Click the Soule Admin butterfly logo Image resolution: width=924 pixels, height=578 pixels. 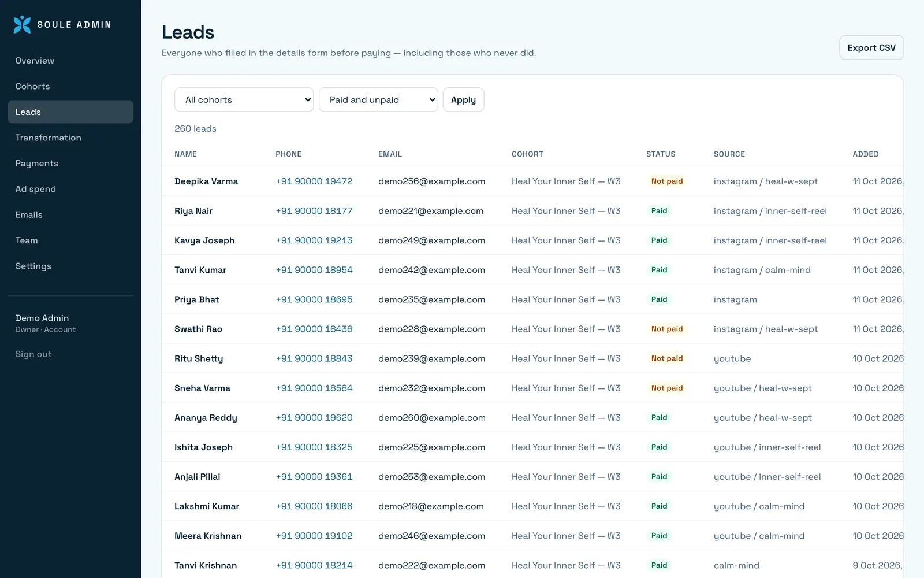pyautogui.click(x=22, y=24)
